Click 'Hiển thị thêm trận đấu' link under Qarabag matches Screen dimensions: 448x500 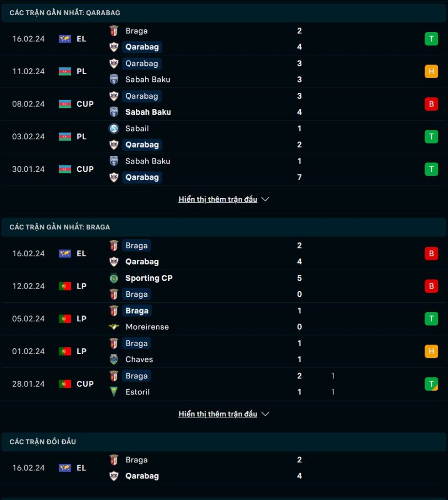[217, 199]
